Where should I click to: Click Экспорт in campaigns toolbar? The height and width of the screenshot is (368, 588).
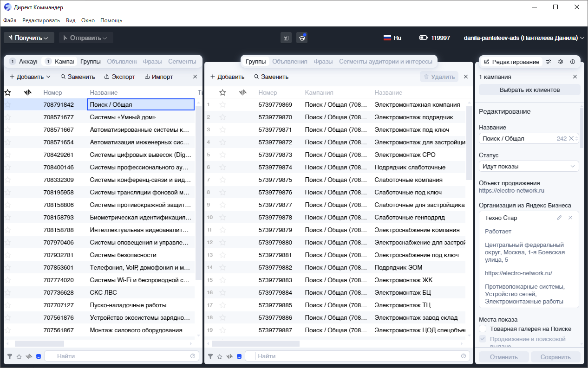point(119,77)
